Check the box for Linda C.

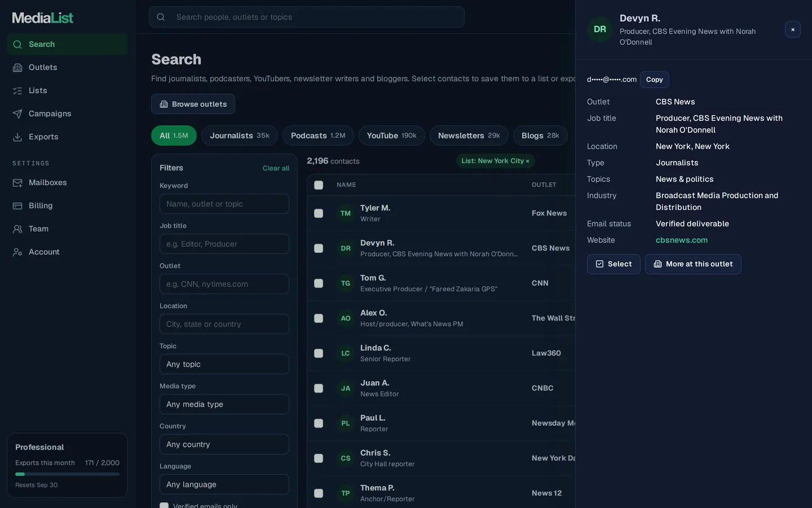(319, 353)
